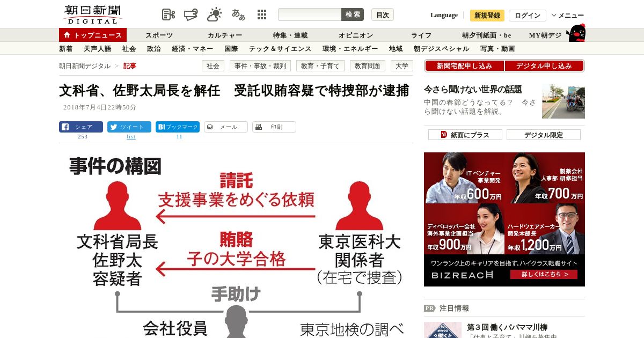
Task: Select the カルチャー tab
Action: click(x=225, y=35)
